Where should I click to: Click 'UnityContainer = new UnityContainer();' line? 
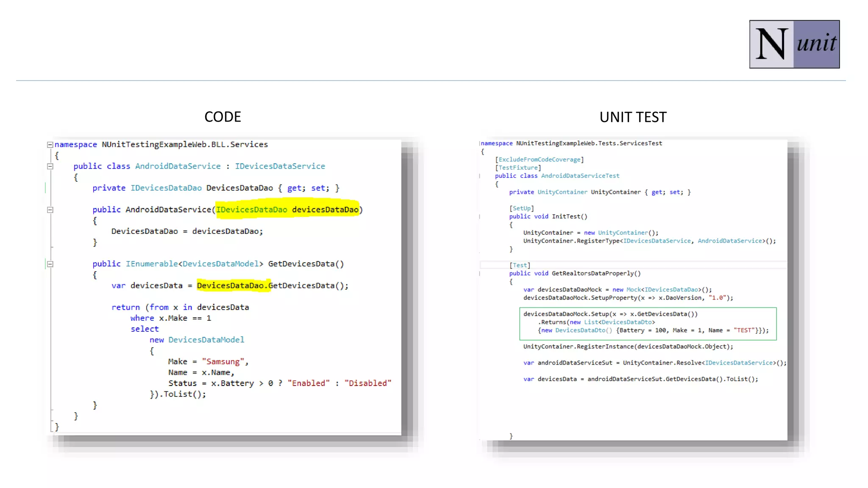[591, 233]
